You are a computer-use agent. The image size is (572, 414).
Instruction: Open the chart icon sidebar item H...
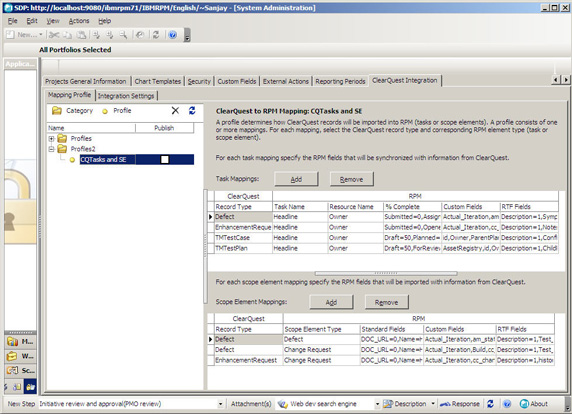click(20, 342)
